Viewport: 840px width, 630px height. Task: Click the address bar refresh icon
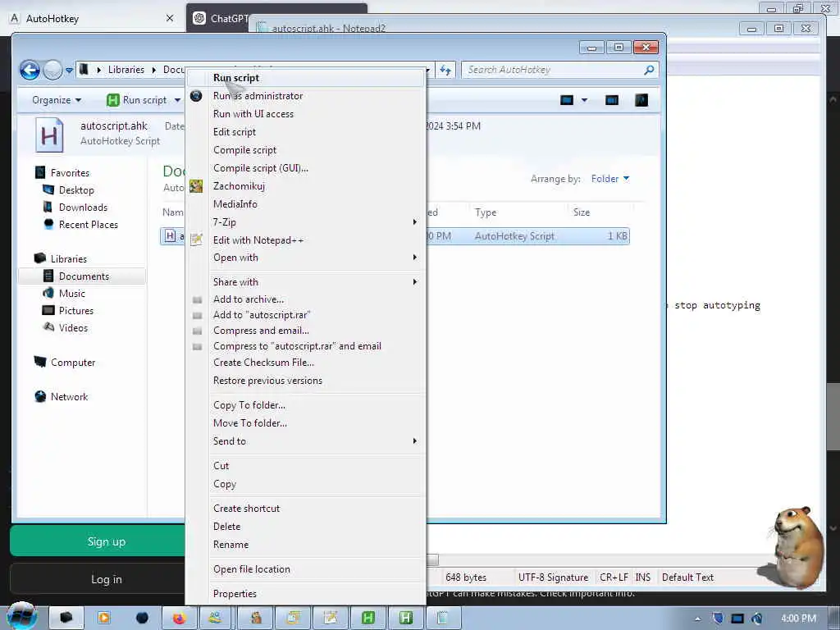[445, 70]
